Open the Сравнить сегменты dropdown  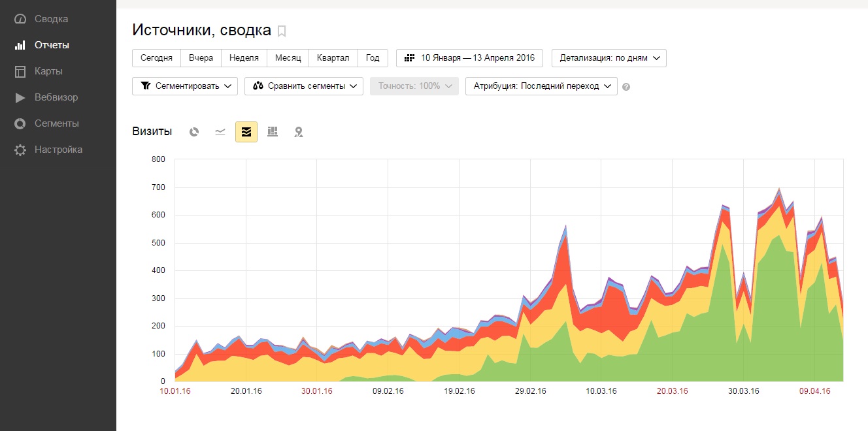click(x=304, y=86)
